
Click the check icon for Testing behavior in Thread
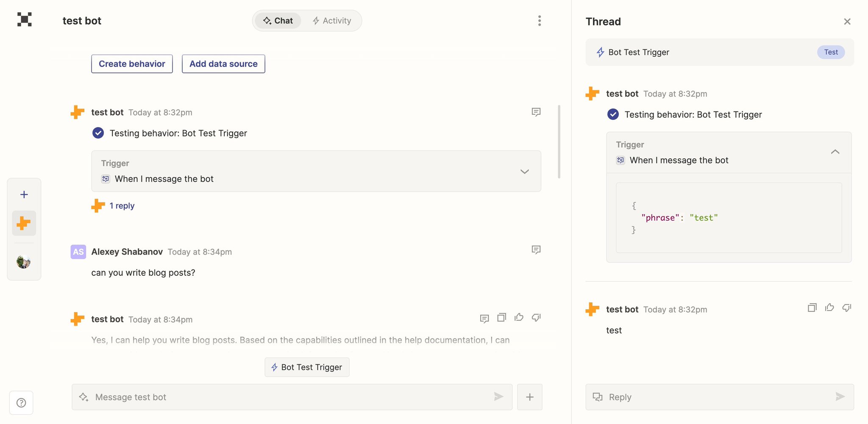(x=613, y=114)
